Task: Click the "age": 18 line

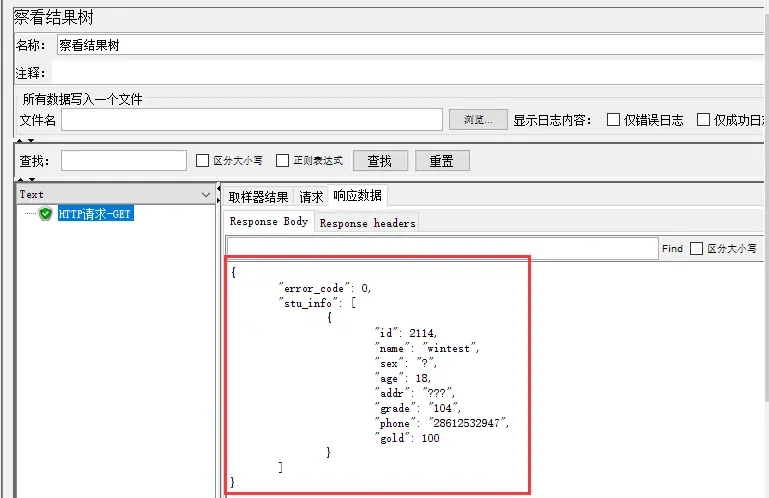Action: click(403, 378)
